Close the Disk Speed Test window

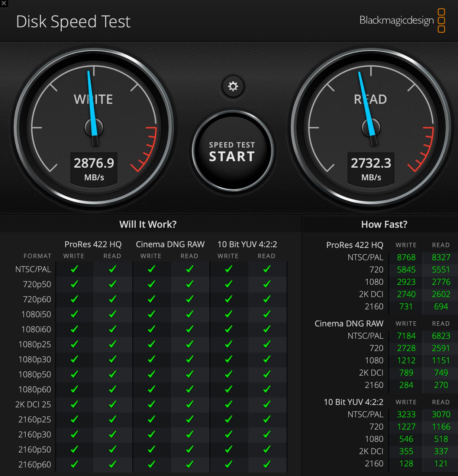[4, 3]
